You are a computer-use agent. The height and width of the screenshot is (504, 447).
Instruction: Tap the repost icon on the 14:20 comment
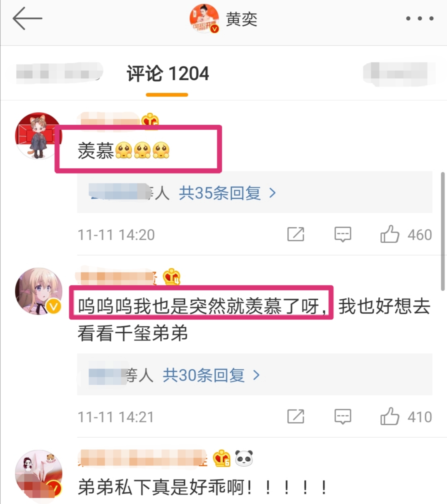coord(296,234)
